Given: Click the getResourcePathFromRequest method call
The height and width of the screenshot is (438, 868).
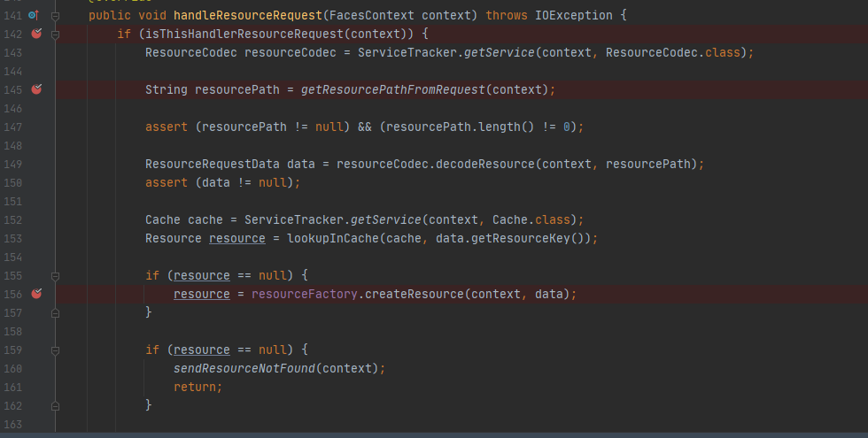Looking at the screenshot, I should [x=392, y=89].
